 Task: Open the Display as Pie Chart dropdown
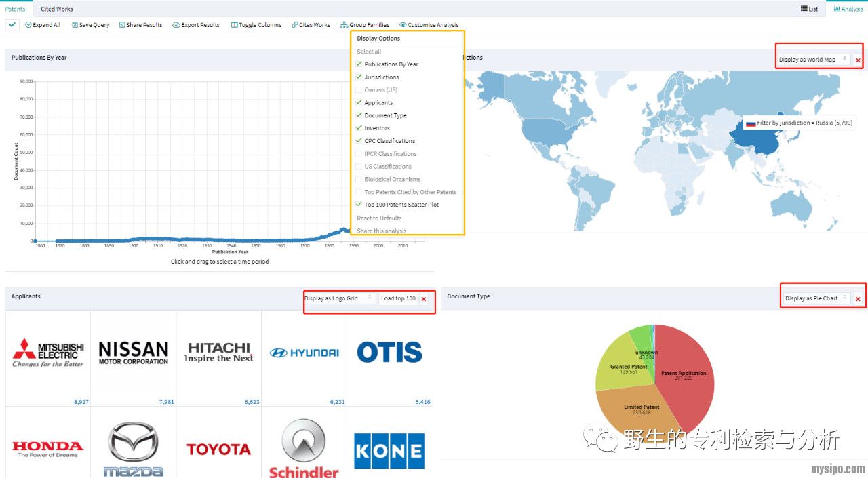816,298
